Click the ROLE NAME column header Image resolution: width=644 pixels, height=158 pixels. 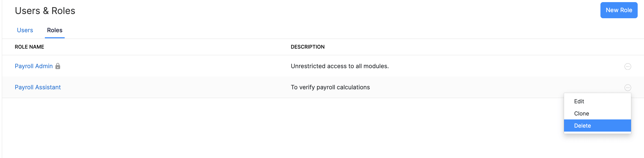point(29,47)
